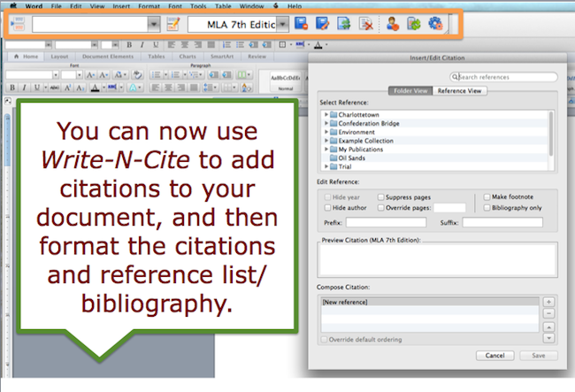The height and width of the screenshot is (392, 575).
Task: Expand the Environment folder arrow
Action: (x=326, y=132)
